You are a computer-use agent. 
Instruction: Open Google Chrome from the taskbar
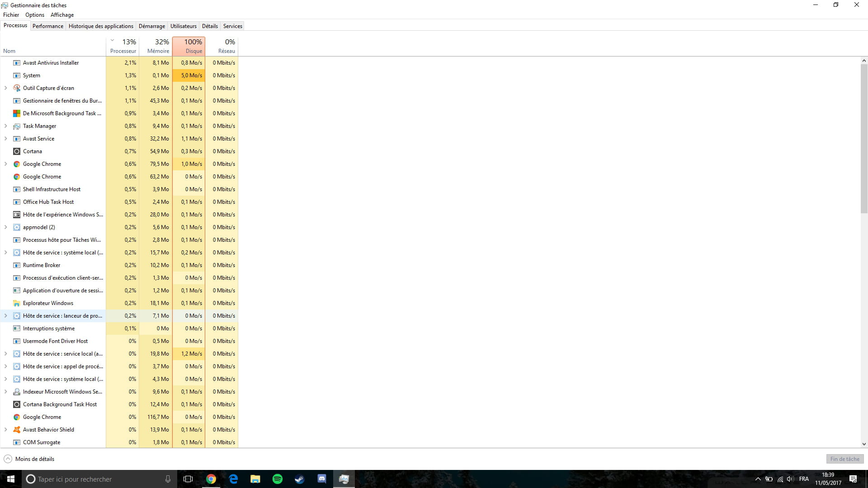pos(211,479)
